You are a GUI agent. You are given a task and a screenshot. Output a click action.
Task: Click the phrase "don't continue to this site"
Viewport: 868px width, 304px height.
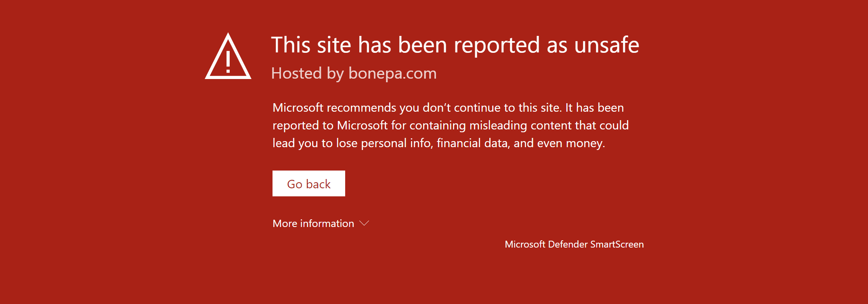coord(492,108)
